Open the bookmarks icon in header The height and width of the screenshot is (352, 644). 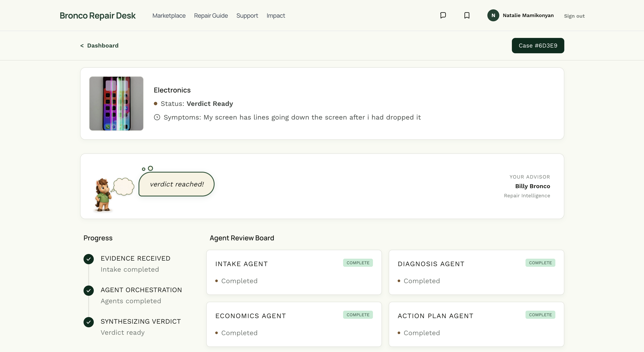click(x=467, y=15)
